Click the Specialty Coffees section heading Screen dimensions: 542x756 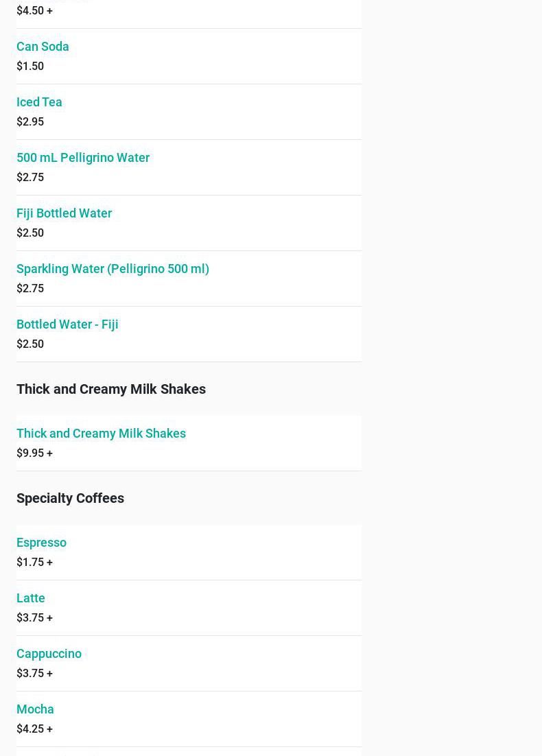click(x=71, y=498)
